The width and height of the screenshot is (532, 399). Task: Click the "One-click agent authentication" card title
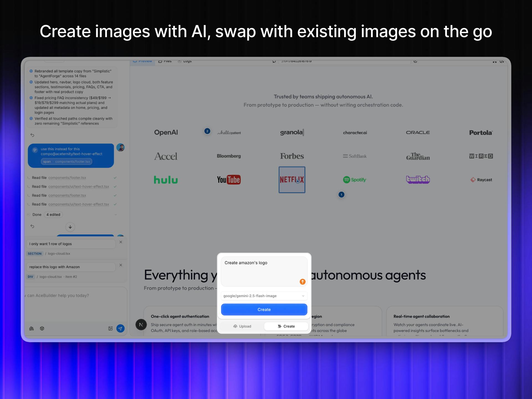click(x=180, y=316)
